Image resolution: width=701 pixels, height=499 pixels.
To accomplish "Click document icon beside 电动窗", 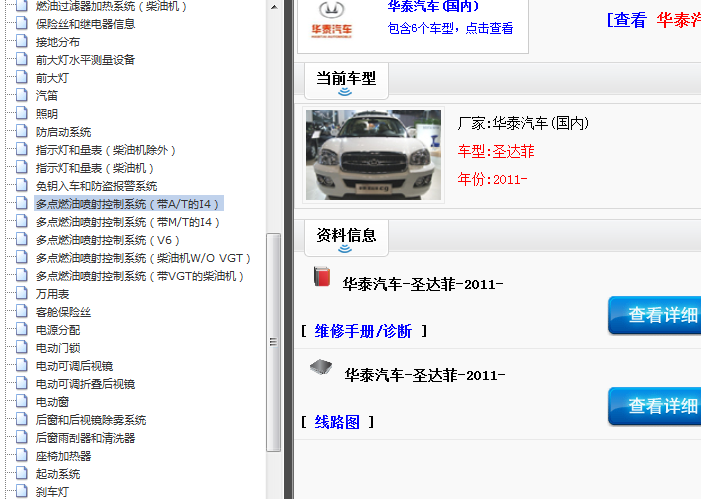I will click(x=21, y=401).
